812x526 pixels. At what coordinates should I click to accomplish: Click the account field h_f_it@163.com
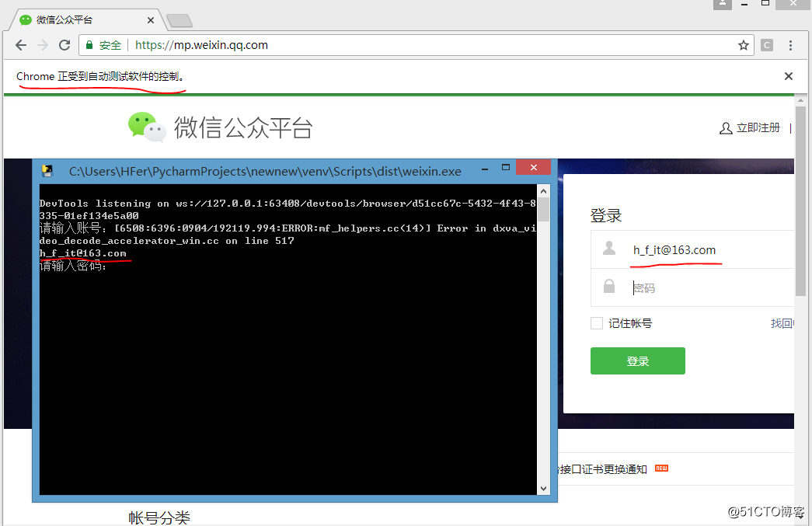click(692, 249)
